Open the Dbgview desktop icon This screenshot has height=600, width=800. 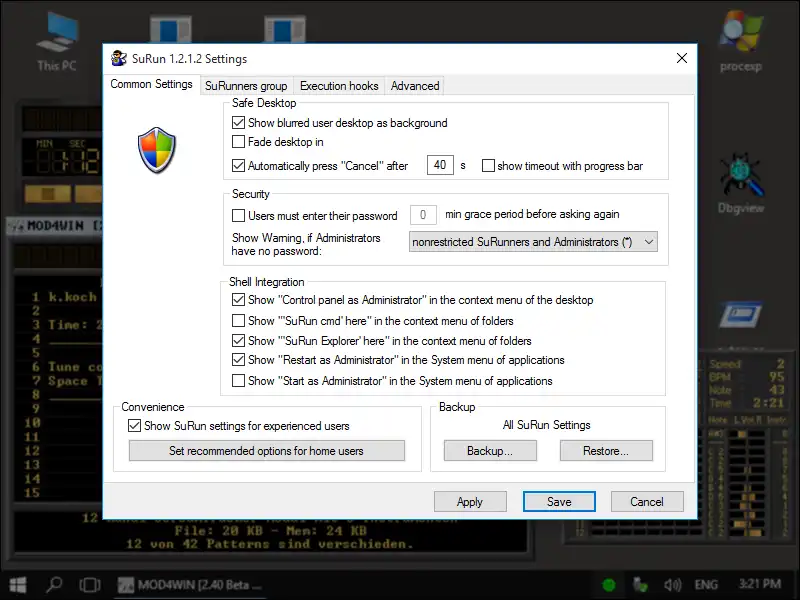tap(741, 183)
